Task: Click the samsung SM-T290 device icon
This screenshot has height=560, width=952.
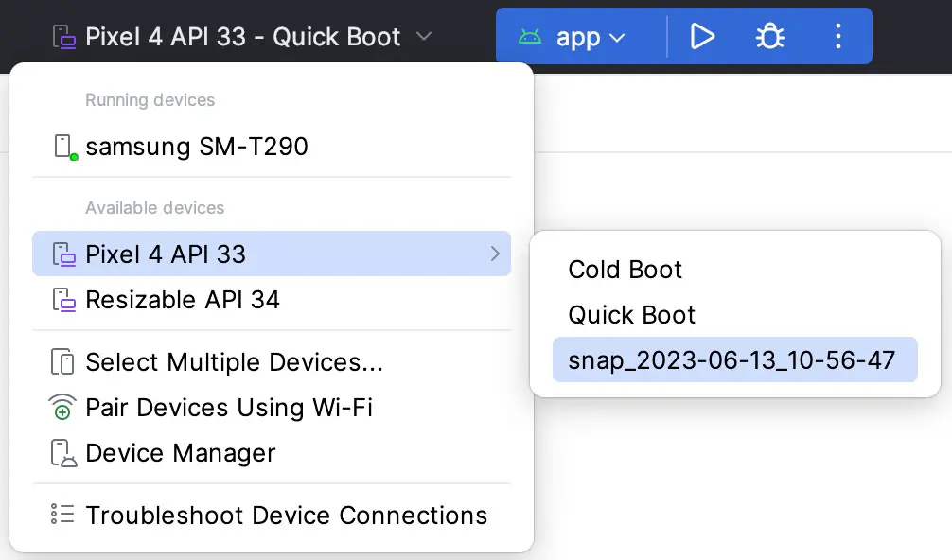Action: point(65,147)
